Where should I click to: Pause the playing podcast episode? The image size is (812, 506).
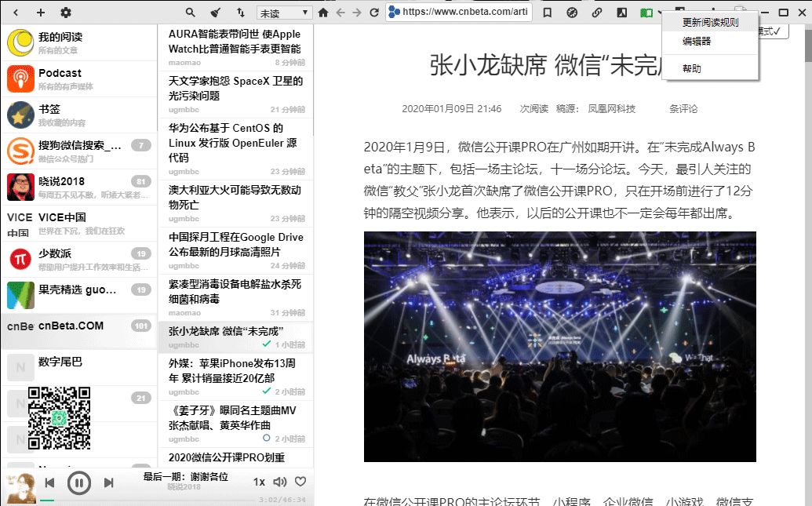(78, 483)
